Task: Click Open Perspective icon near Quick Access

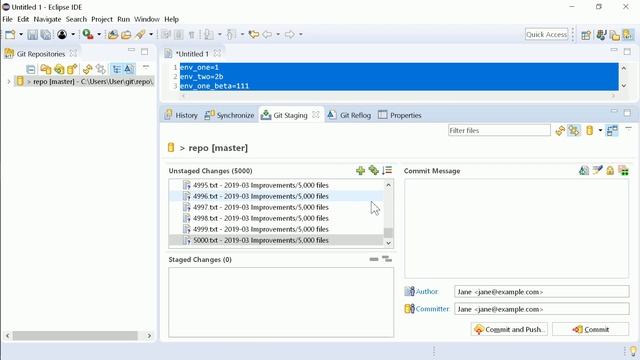Action: point(586,35)
